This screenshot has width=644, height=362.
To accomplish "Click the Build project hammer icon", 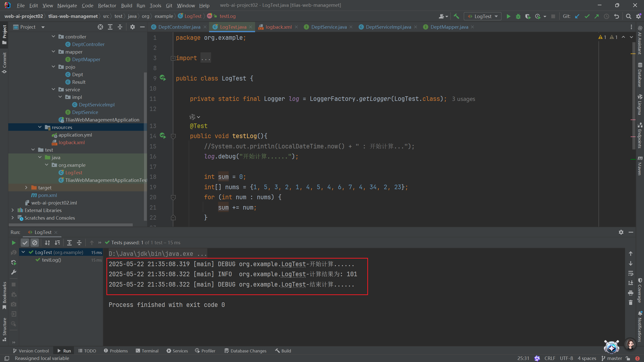I will point(456,16).
